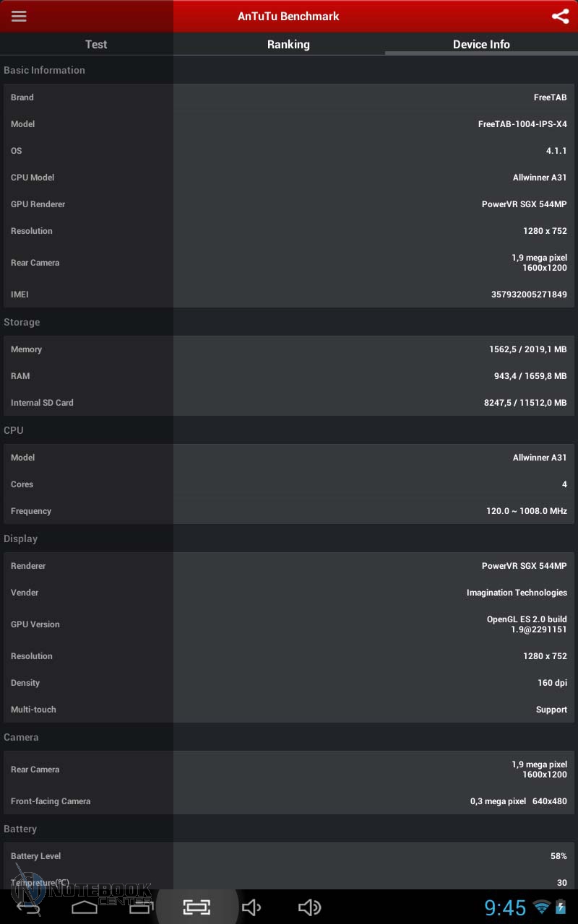Image resolution: width=578 pixels, height=924 pixels.
Task: Select the Internal SD Card row
Action: click(x=289, y=403)
